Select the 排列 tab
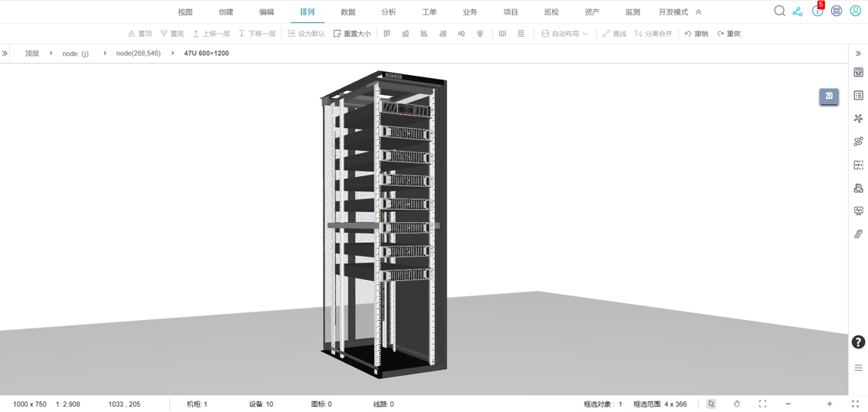This screenshot has height=412, width=868. (307, 12)
